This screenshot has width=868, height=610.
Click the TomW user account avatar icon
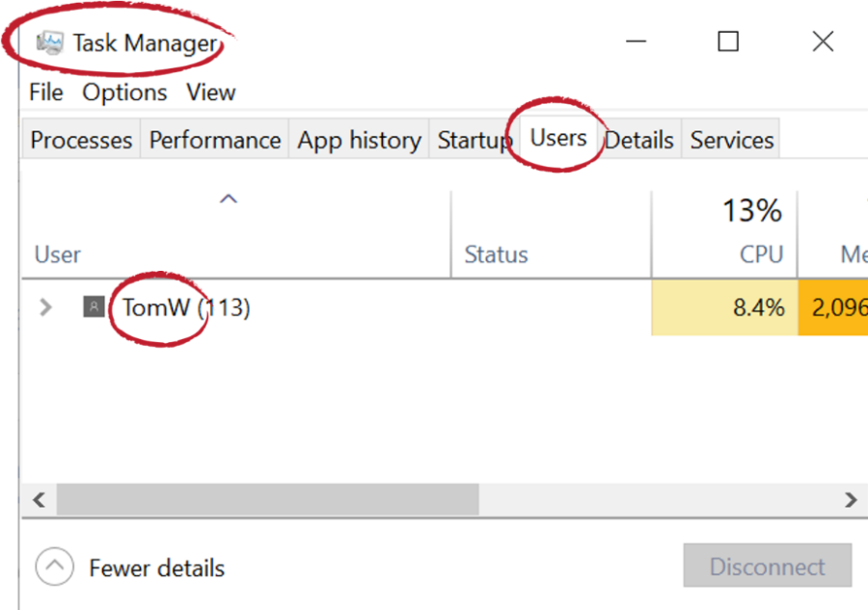(94, 306)
